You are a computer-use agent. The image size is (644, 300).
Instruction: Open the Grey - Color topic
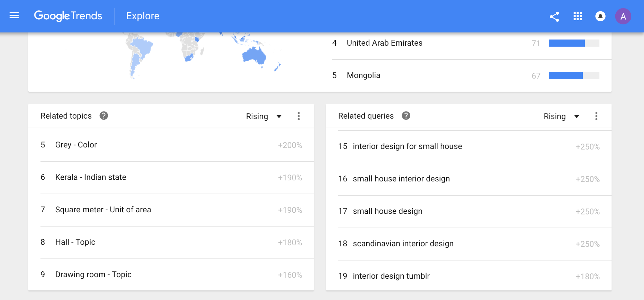click(x=76, y=145)
